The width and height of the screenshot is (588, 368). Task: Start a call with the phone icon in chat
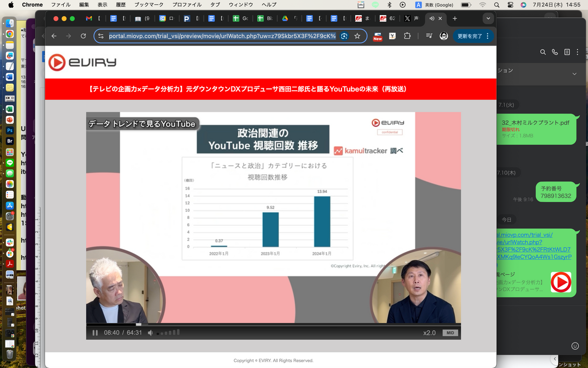coord(555,52)
